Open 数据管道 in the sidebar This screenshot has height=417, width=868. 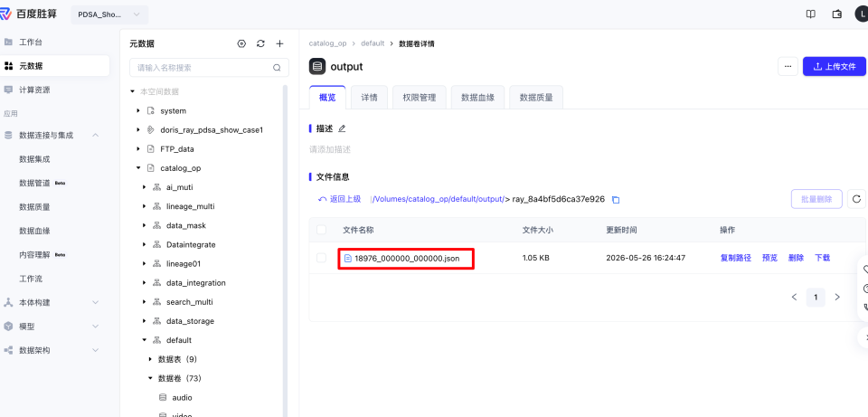click(35, 183)
